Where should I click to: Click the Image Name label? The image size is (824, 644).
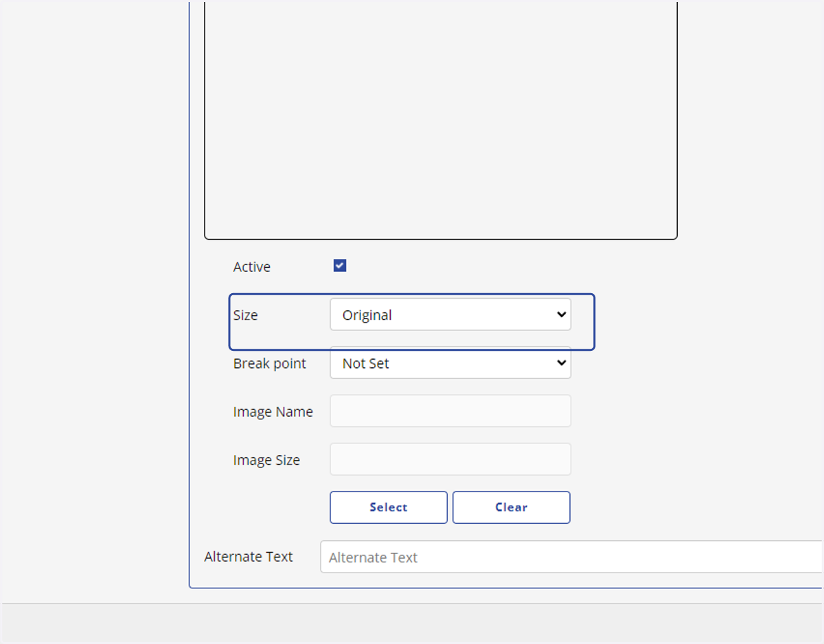click(x=273, y=412)
